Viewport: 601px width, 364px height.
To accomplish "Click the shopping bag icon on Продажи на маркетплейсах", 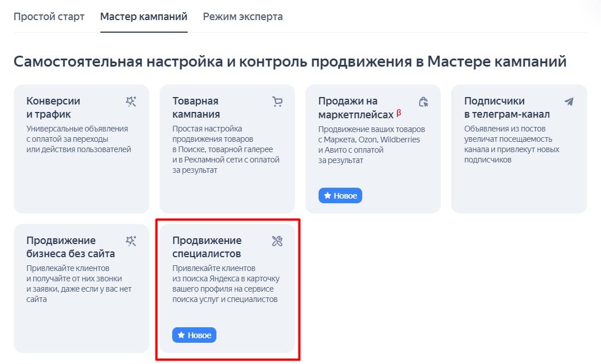I will tap(423, 102).
